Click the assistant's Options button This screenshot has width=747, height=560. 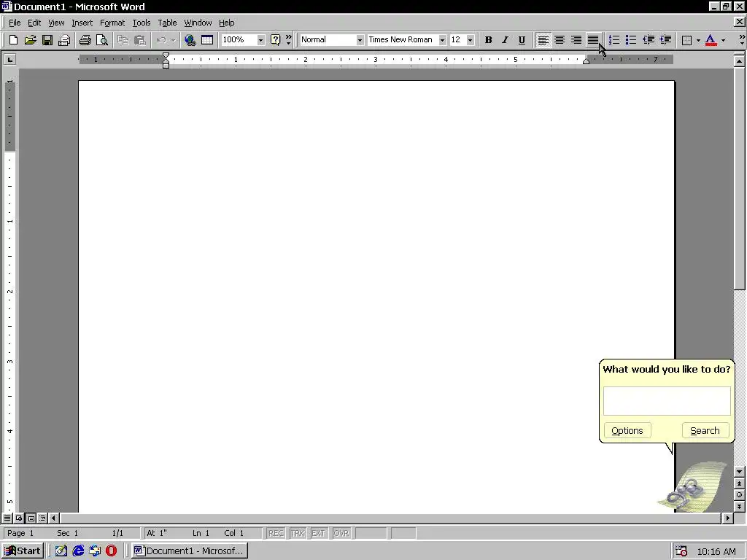click(627, 430)
